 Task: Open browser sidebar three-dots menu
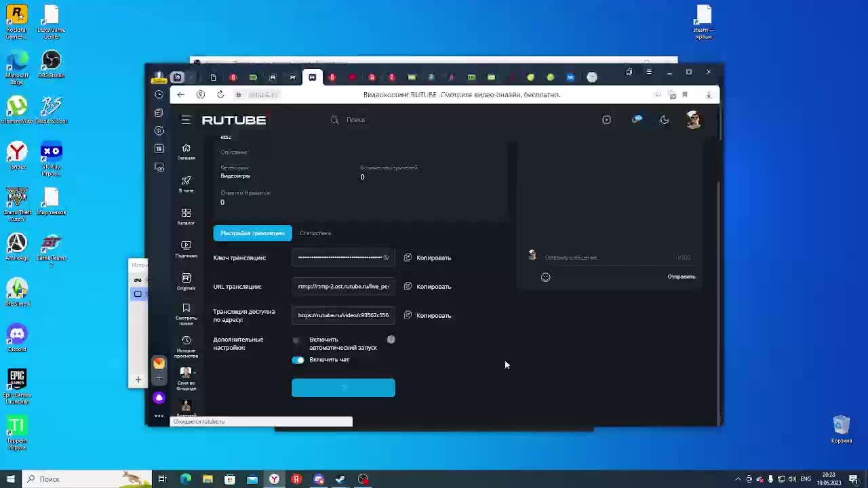(159, 415)
